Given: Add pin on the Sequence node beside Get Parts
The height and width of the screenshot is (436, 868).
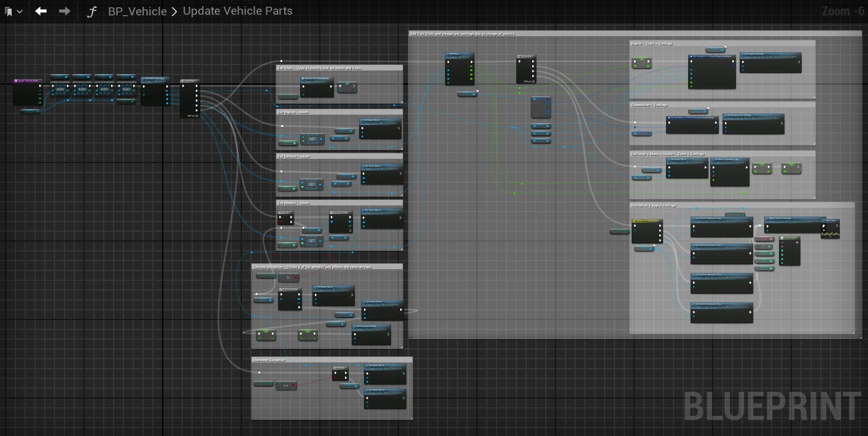Looking at the screenshot, I should [192, 115].
